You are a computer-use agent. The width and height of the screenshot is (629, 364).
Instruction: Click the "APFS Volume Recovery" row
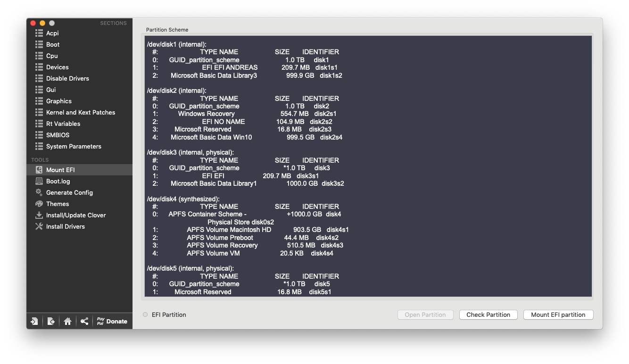tap(248, 245)
